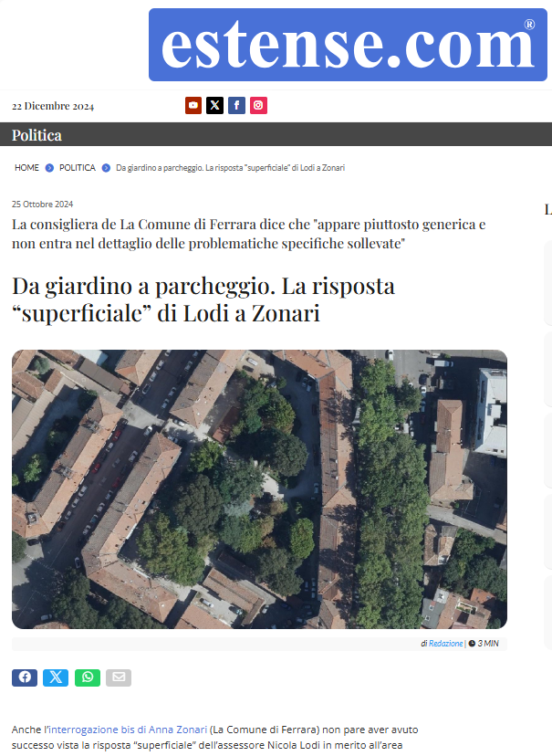Image resolution: width=552 pixels, height=756 pixels.
Task: Open the YouTube channel icon
Action: coord(193,105)
